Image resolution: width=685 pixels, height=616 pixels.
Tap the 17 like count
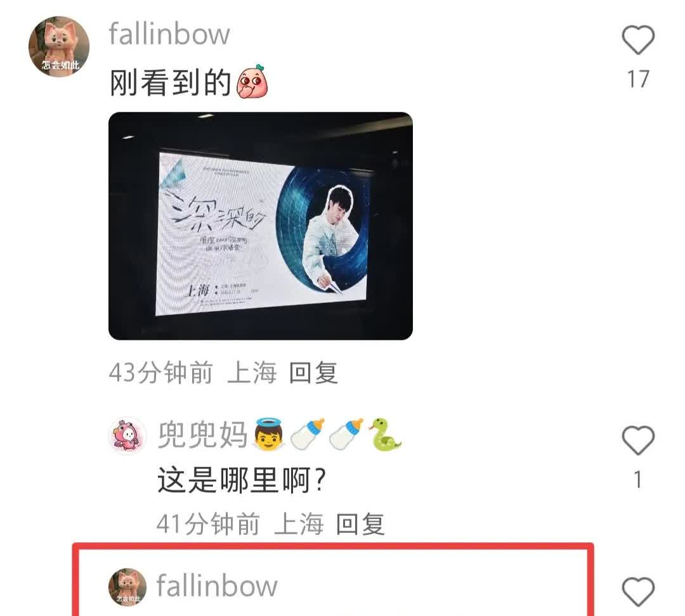tap(638, 79)
